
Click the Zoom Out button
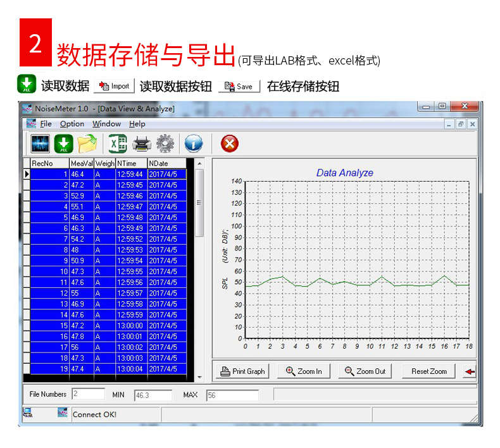pos(365,371)
